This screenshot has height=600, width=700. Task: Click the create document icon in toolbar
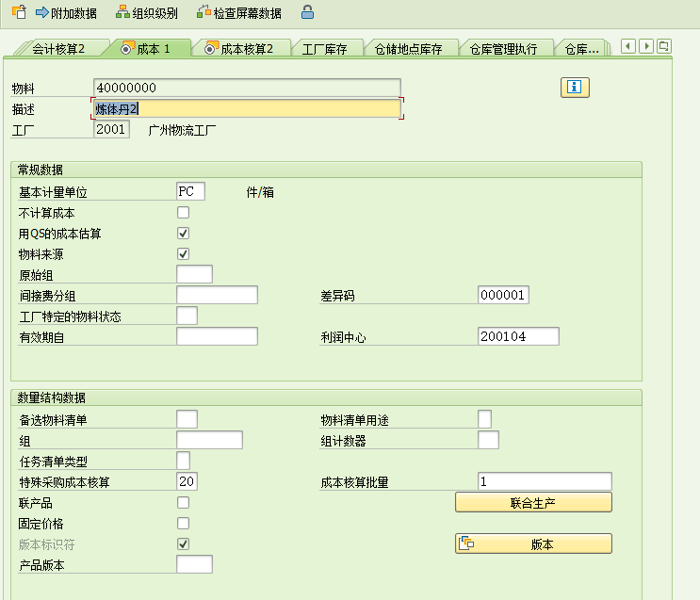click(18, 12)
